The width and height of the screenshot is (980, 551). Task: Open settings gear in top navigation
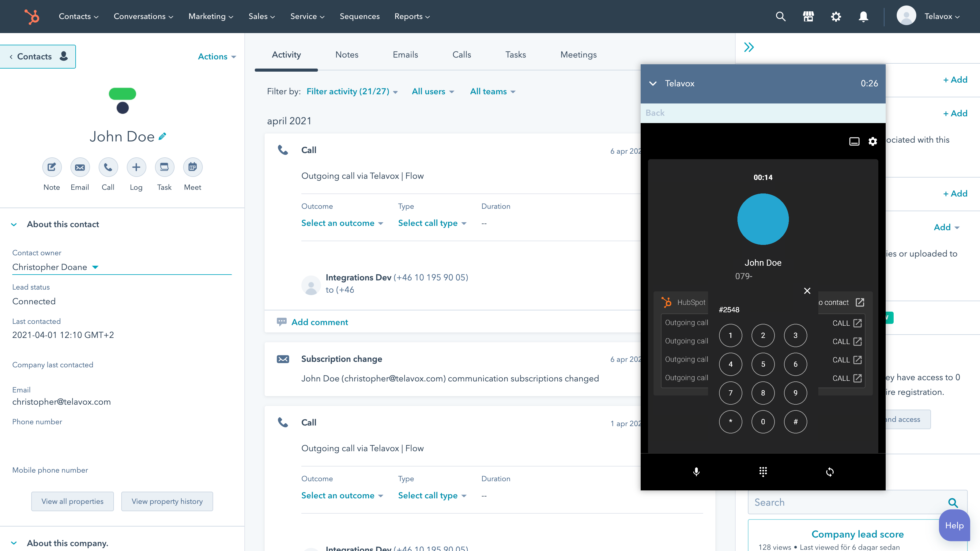click(836, 16)
